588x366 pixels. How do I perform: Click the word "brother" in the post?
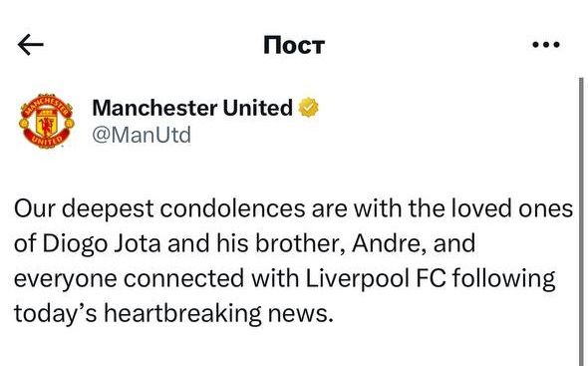(300, 243)
